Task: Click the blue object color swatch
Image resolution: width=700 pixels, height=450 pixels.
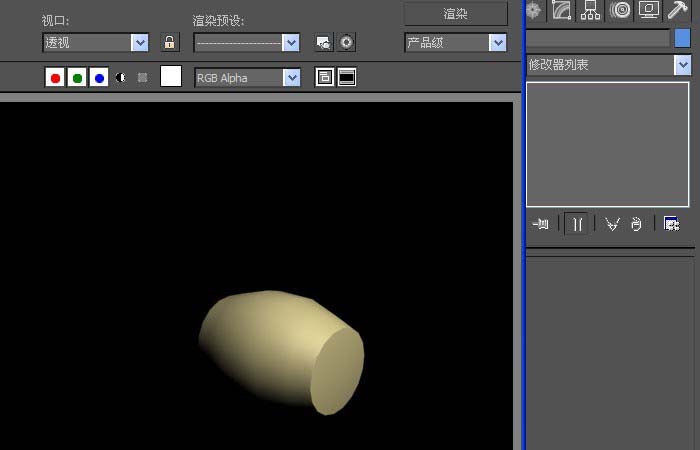Action: click(x=682, y=38)
